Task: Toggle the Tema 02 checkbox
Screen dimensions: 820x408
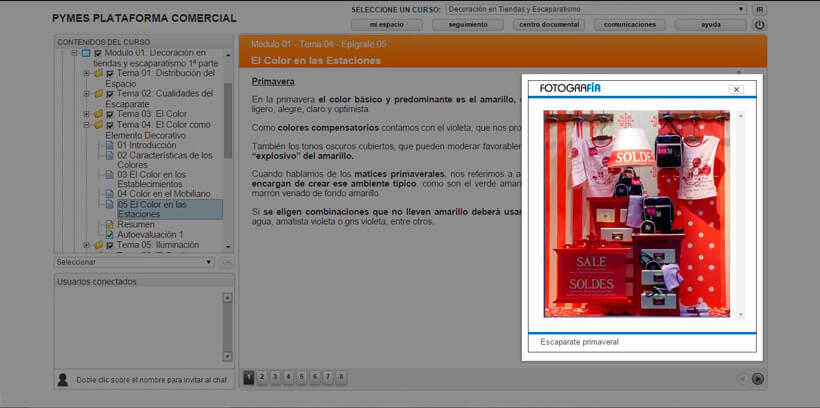Action: pos(110,94)
